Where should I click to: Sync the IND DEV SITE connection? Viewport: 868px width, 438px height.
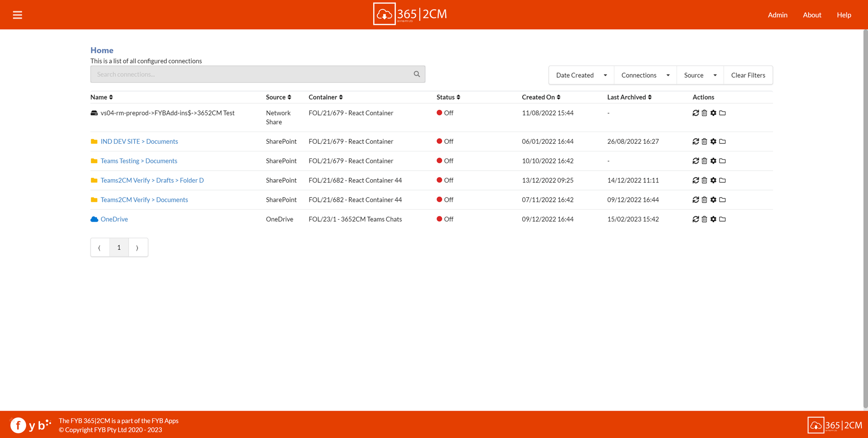click(695, 141)
